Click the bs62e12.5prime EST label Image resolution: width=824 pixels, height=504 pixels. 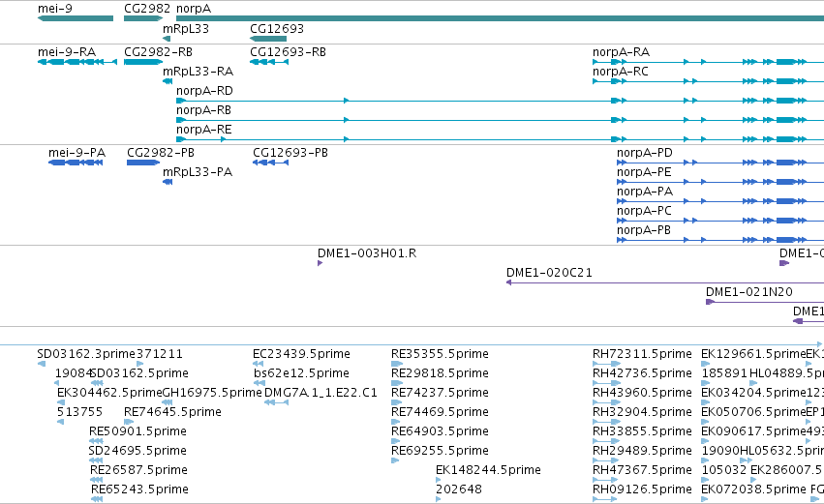coord(301,373)
